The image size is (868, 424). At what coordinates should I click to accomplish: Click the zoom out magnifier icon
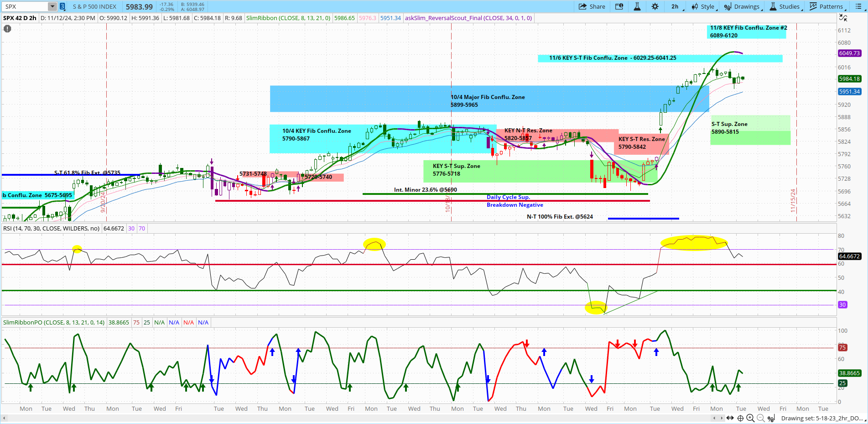[x=760, y=418]
